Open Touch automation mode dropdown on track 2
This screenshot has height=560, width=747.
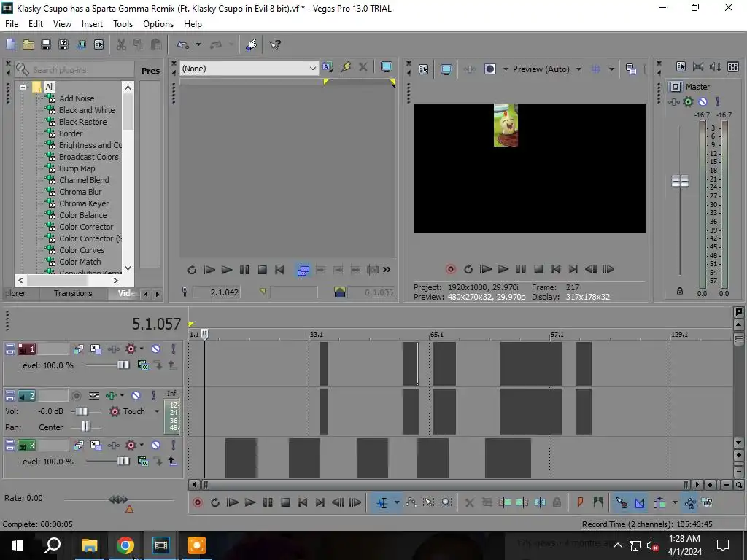[157, 411]
